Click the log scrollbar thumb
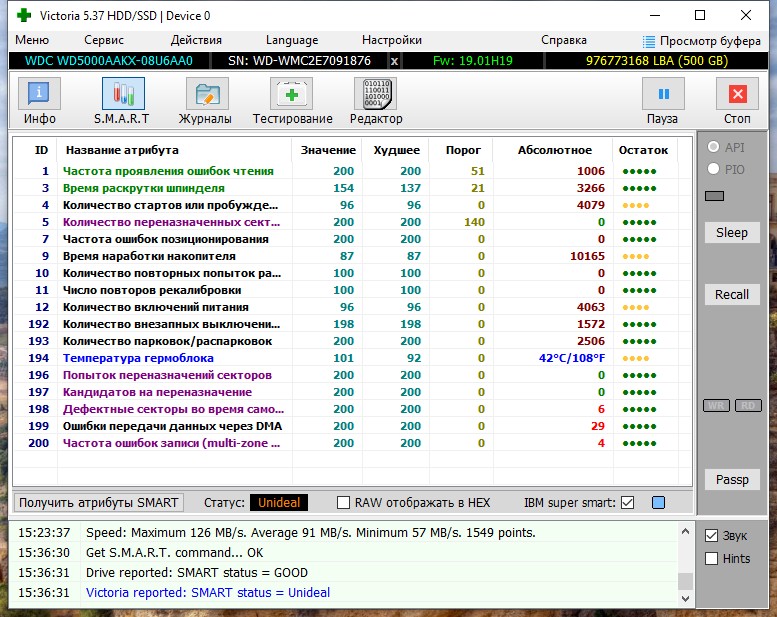Screen dimensions: 777x617 (685, 580)
